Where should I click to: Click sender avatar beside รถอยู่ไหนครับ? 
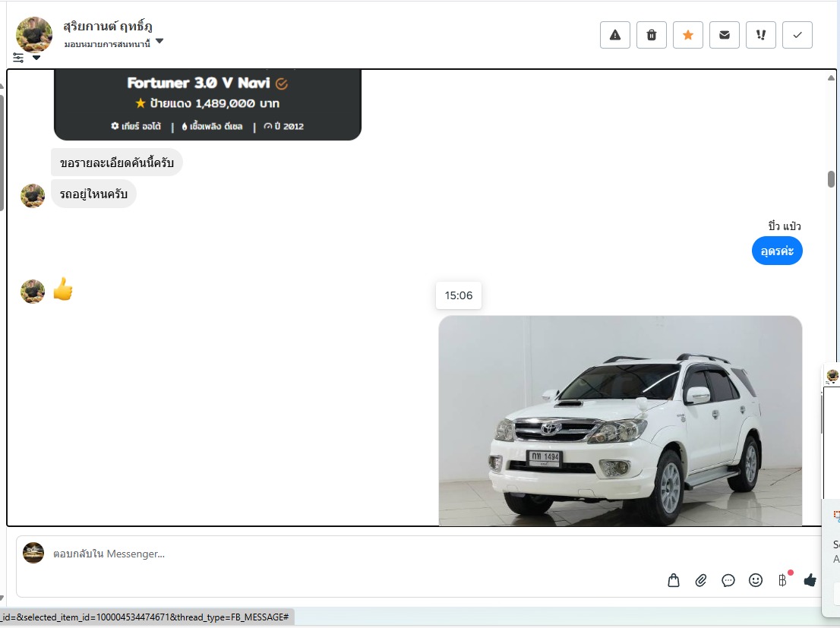(x=33, y=196)
